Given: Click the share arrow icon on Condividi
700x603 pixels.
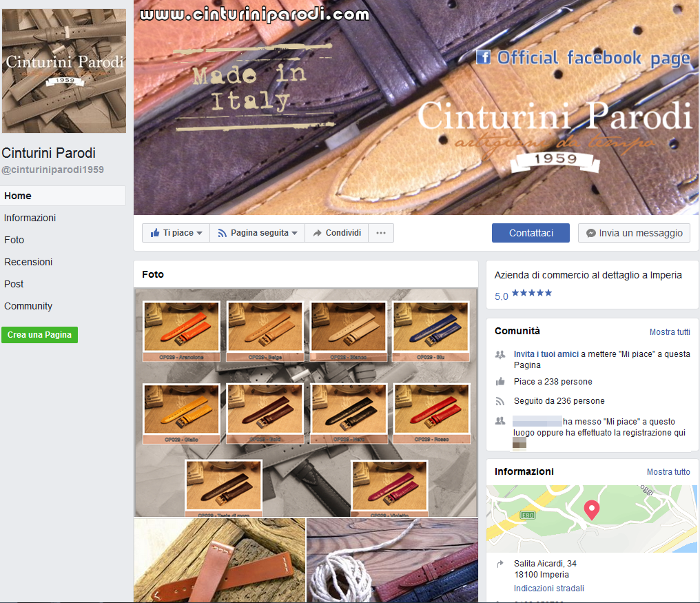Looking at the screenshot, I should point(317,233).
